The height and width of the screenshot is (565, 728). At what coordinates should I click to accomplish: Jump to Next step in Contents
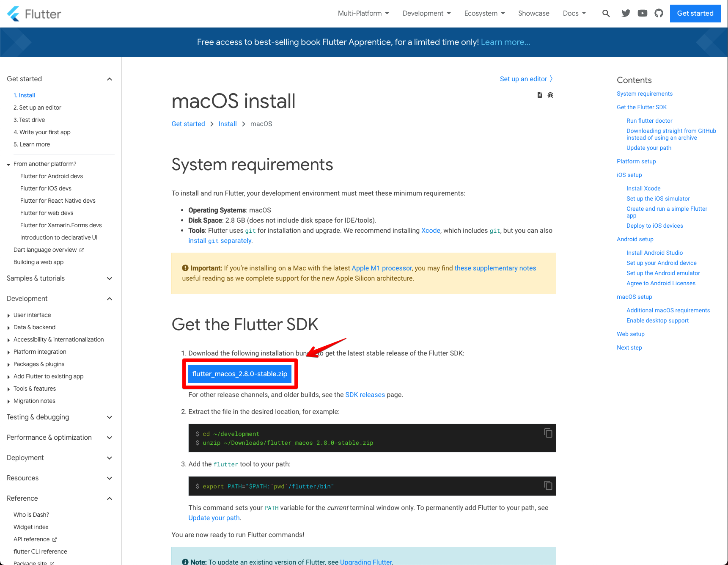[629, 348]
